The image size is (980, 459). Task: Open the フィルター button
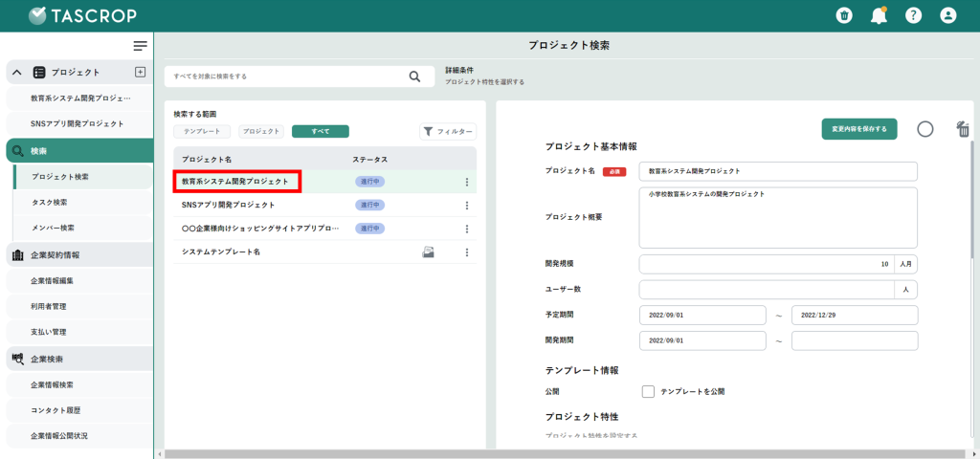coord(448,131)
